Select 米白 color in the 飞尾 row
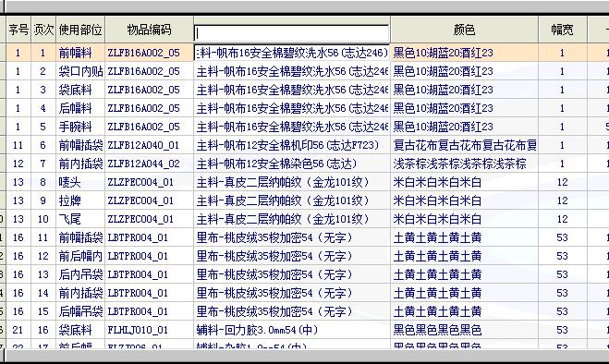The width and height of the screenshot is (609, 364). tap(464, 219)
